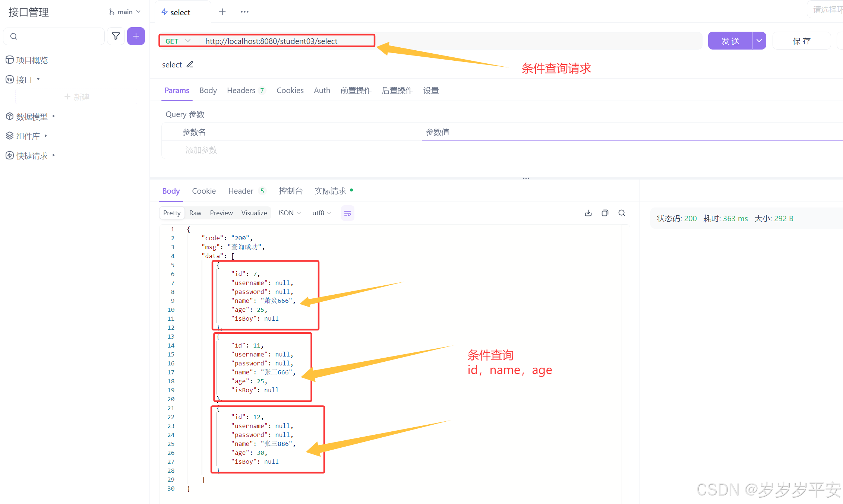Open the tab more options ellipsis
Image resolution: width=843 pixels, height=504 pixels.
pyautogui.click(x=244, y=12)
